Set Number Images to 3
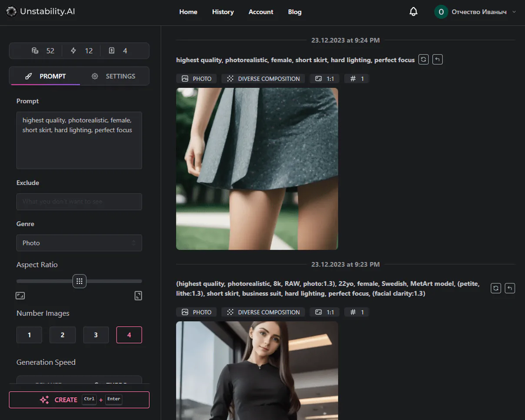525x420 pixels. (96, 335)
